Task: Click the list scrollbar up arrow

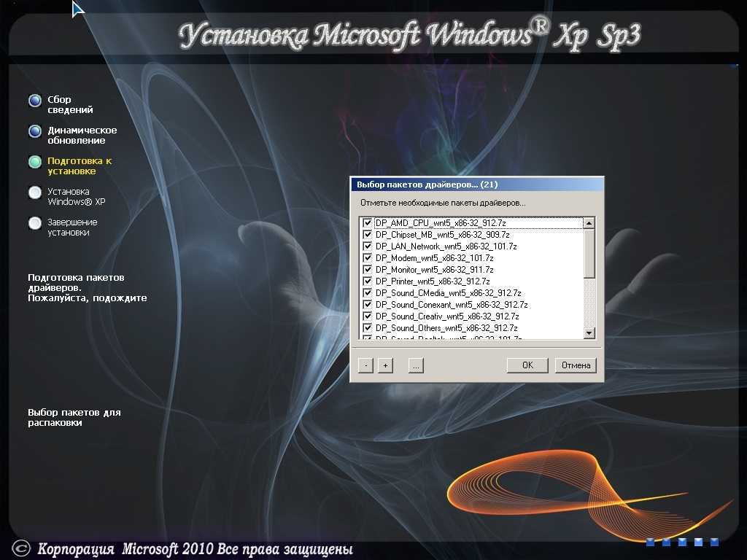Action: coord(589,223)
